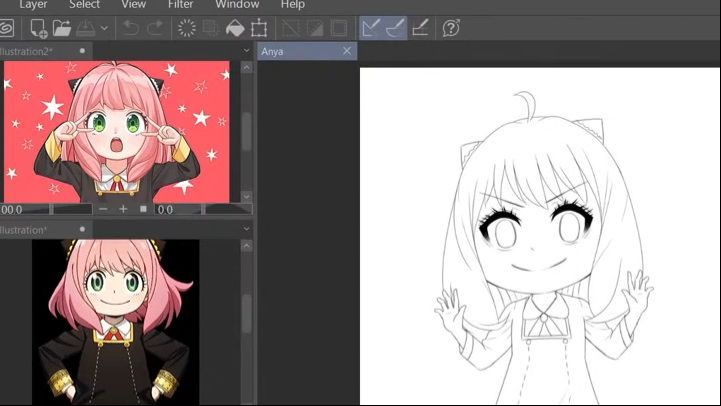Click the Scale/Rotate transform icon
The image size is (721, 406).
coord(259,29)
